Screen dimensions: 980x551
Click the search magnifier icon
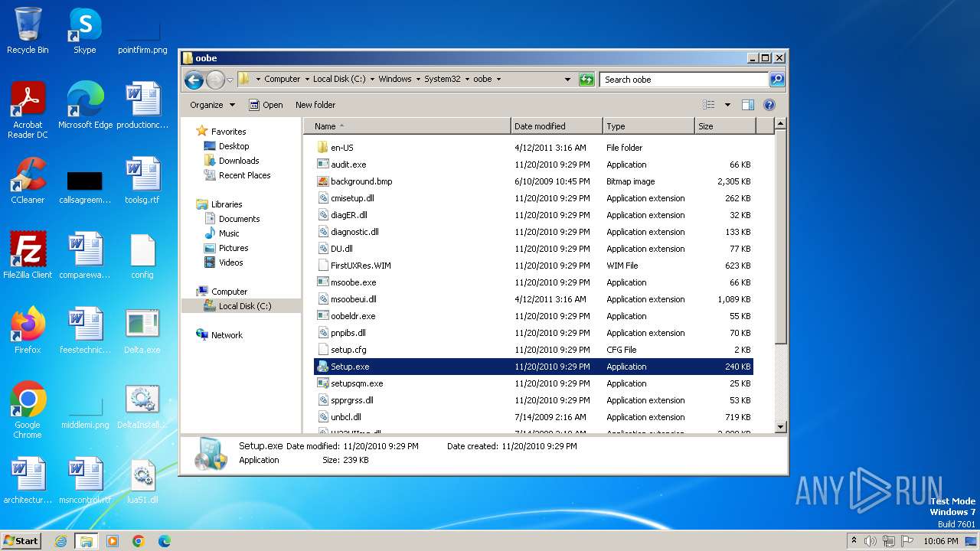pos(776,79)
